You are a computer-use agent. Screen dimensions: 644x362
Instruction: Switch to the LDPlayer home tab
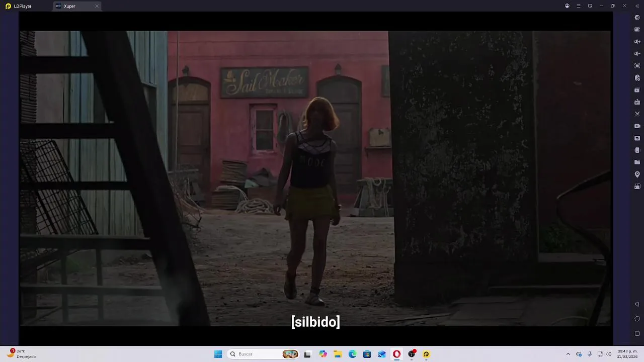coord(19,6)
